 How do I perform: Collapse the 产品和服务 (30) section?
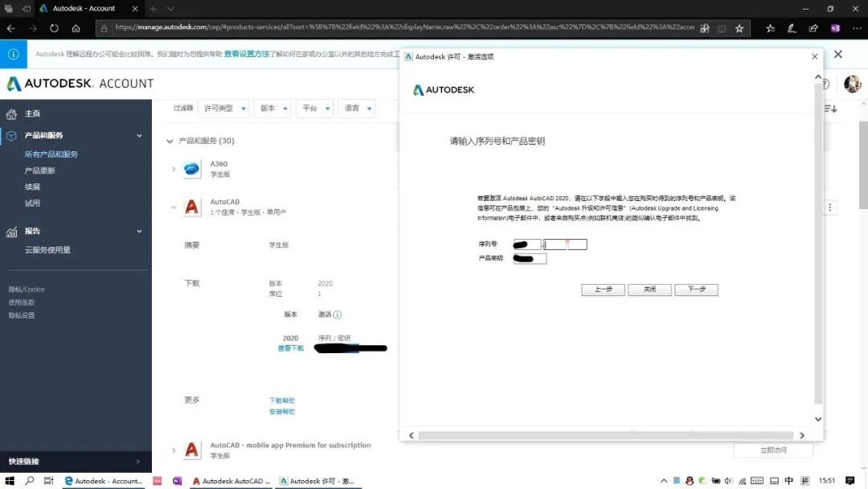[x=170, y=142]
